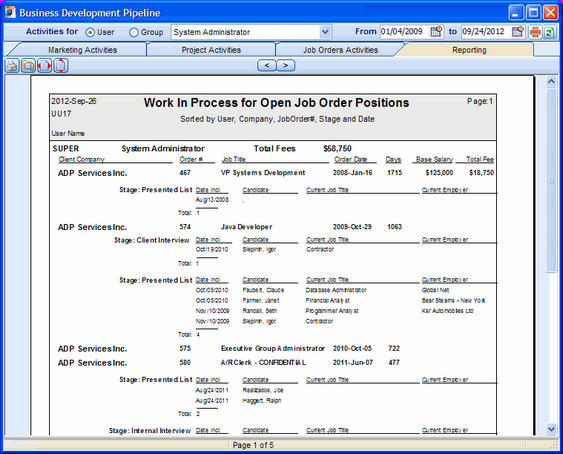Select the User radio button
This screenshot has height=454, width=563.
tap(90, 32)
